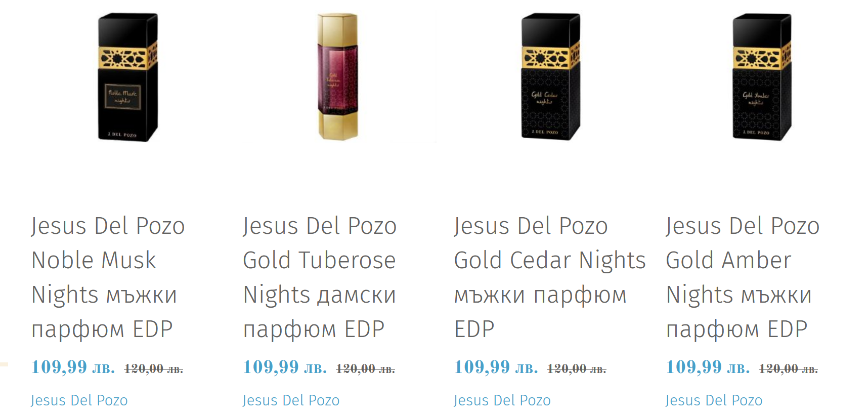Open the Gold Cedar Nights bottle image
The image size is (868, 414).
(550, 76)
